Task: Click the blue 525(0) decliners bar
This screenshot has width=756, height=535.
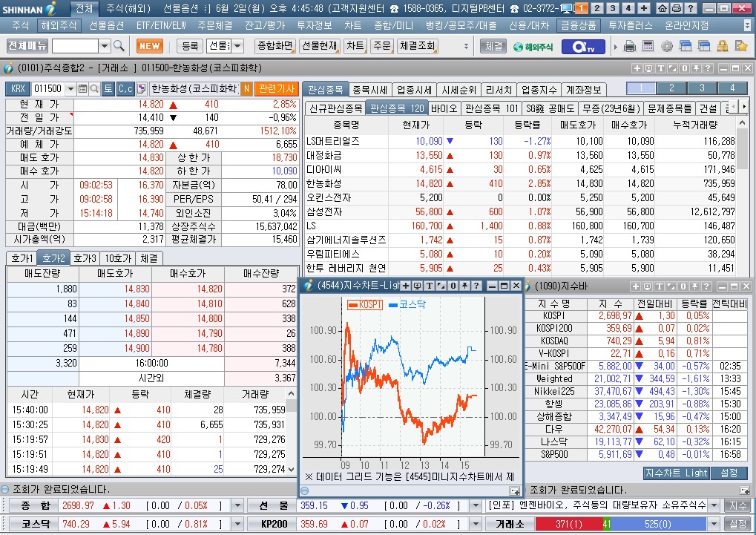Action: tap(659, 524)
